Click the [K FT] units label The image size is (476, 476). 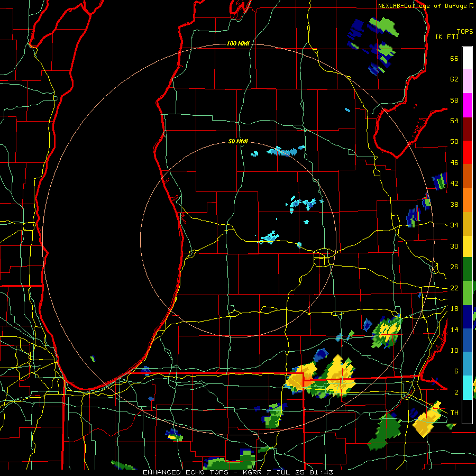pyautogui.click(x=447, y=36)
